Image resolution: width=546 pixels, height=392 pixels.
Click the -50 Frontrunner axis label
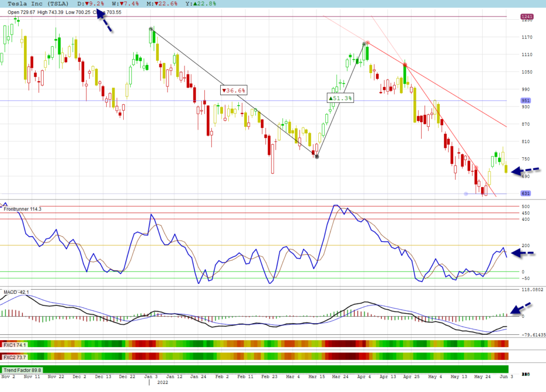[x=525, y=278]
